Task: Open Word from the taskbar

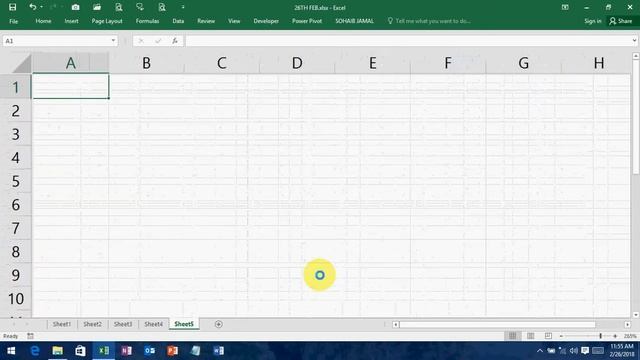Action: click(218, 351)
